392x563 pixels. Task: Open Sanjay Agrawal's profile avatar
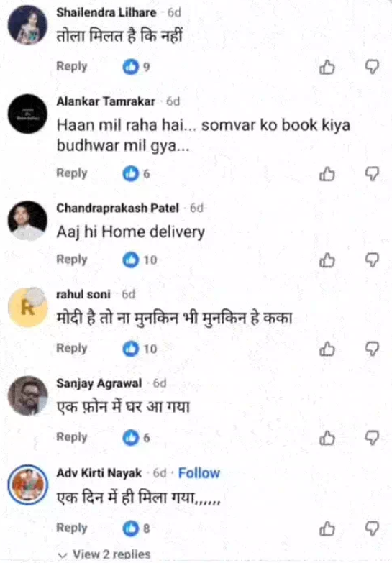[27, 395]
